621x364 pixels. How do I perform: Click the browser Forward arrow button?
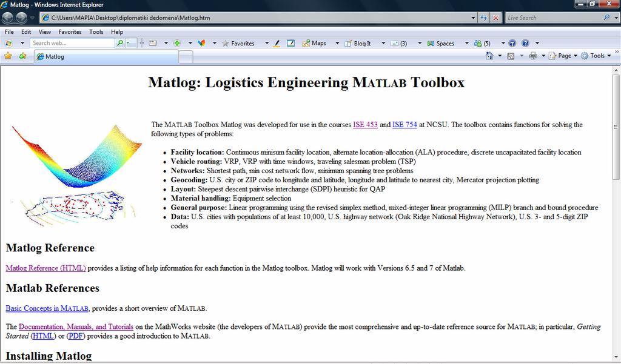coord(21,18)
